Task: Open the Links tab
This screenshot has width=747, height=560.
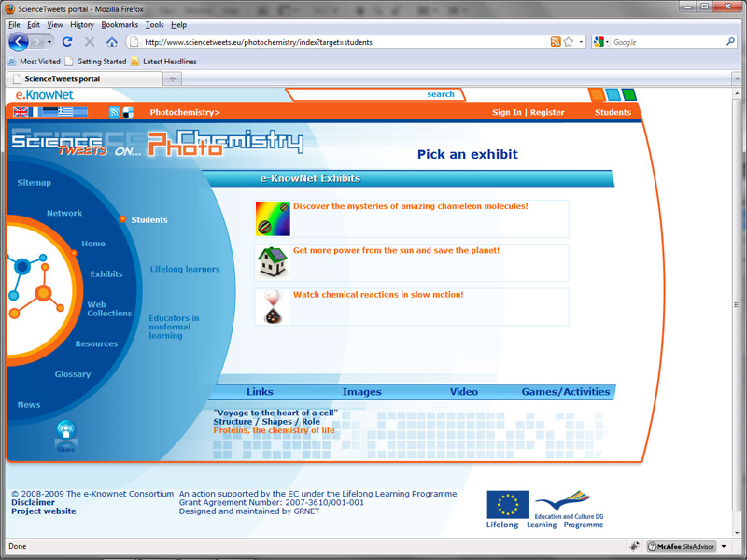Action: 260,392
